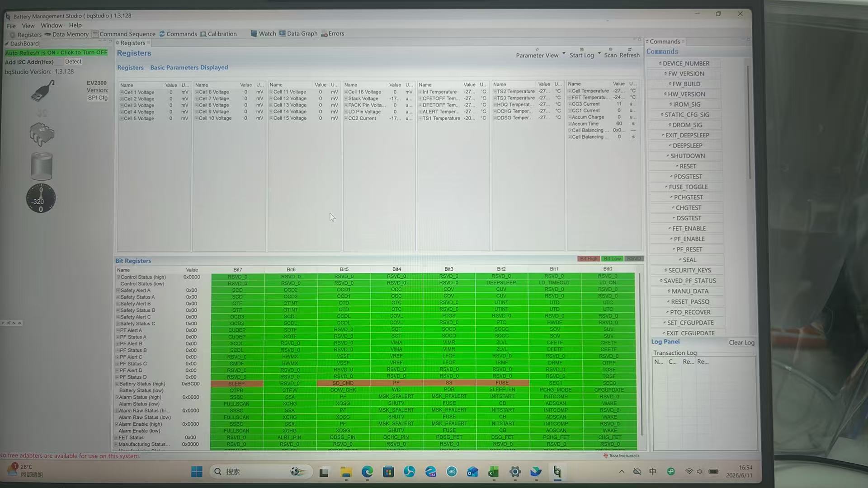The width and height of the screenshot is (868, 488).
Task: Open Excel from the taskbar
Action: click(493, 472)
